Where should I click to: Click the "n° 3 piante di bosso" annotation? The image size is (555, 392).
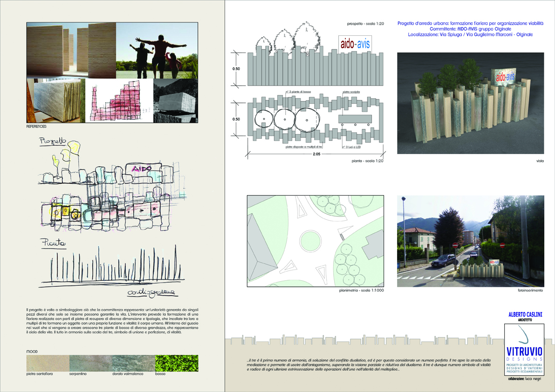pyautogui.click(x=298, y=92)
